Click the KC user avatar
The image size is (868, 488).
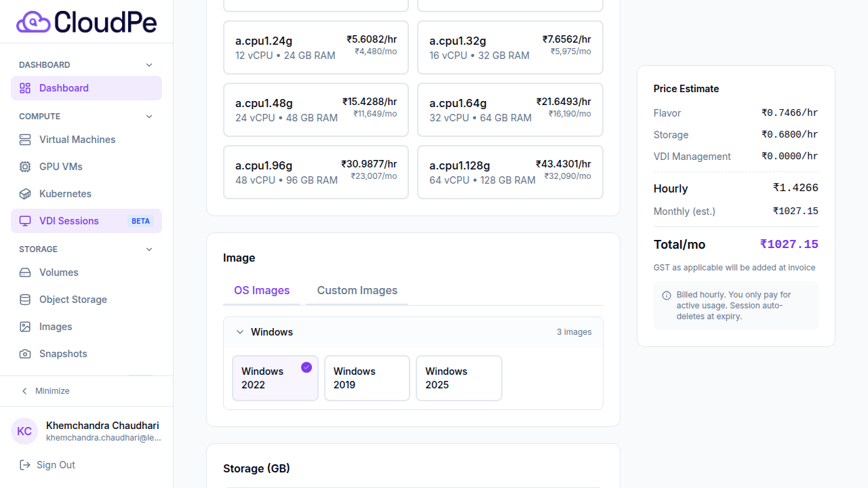tap(24, 431)
